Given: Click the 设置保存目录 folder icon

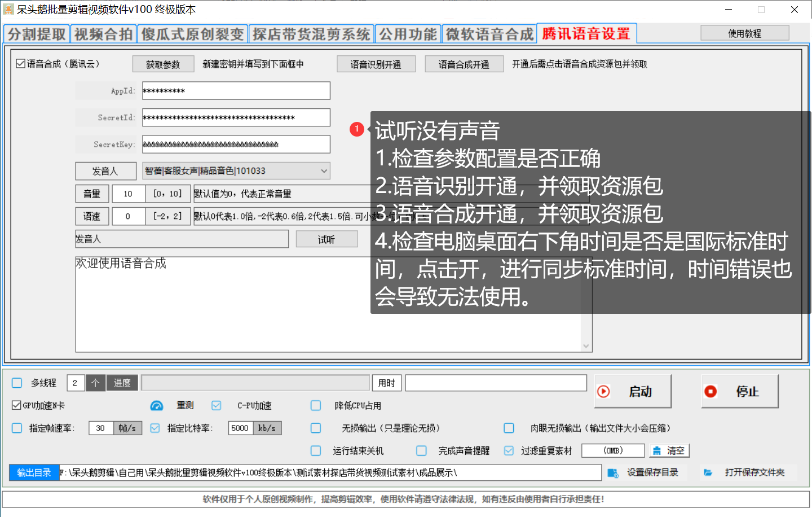Looking at the screenshot, I should tap(613, 473).
